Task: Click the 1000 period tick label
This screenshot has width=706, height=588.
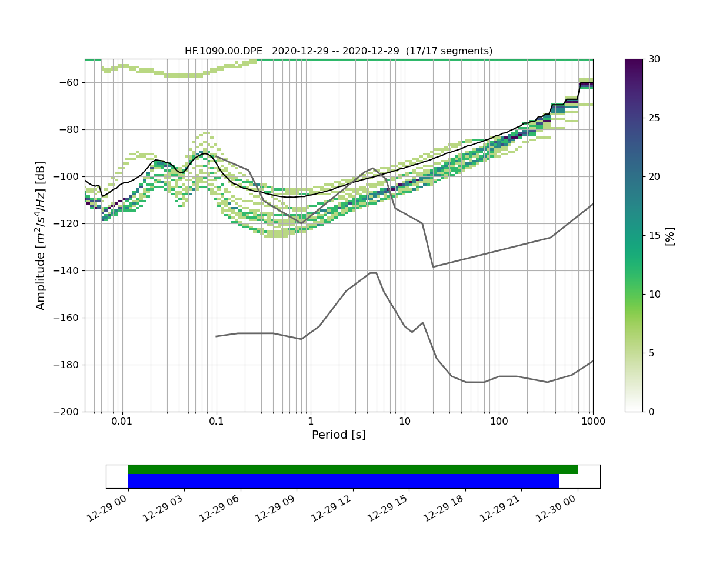Action: coord(592,422)
